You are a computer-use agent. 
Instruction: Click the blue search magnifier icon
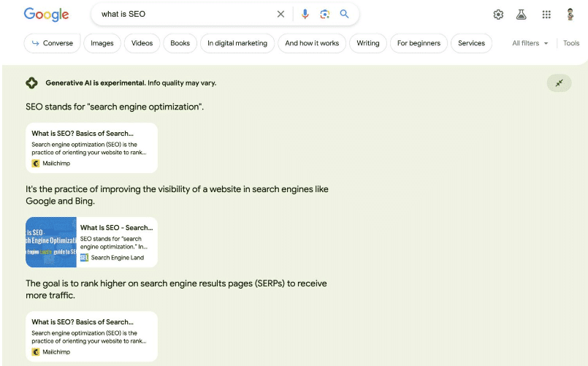click(345, 14)
